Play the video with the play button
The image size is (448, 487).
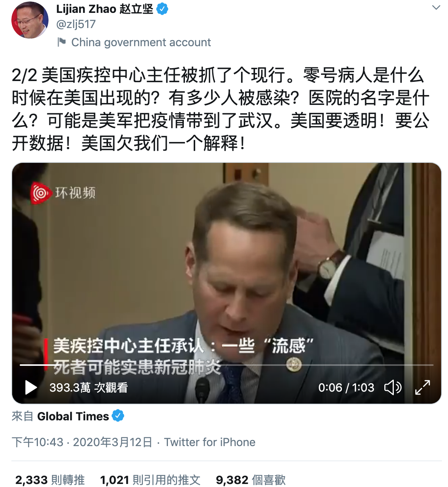pos(31,387)
